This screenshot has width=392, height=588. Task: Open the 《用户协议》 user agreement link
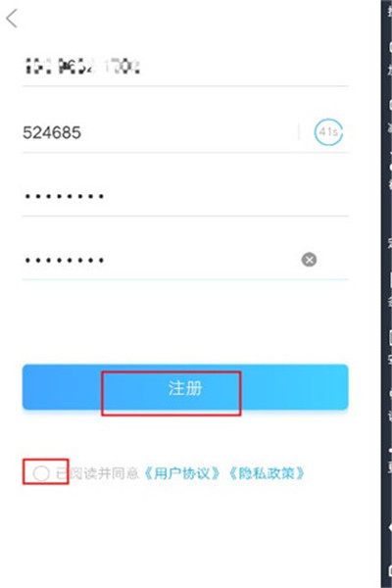coord(181,473)
